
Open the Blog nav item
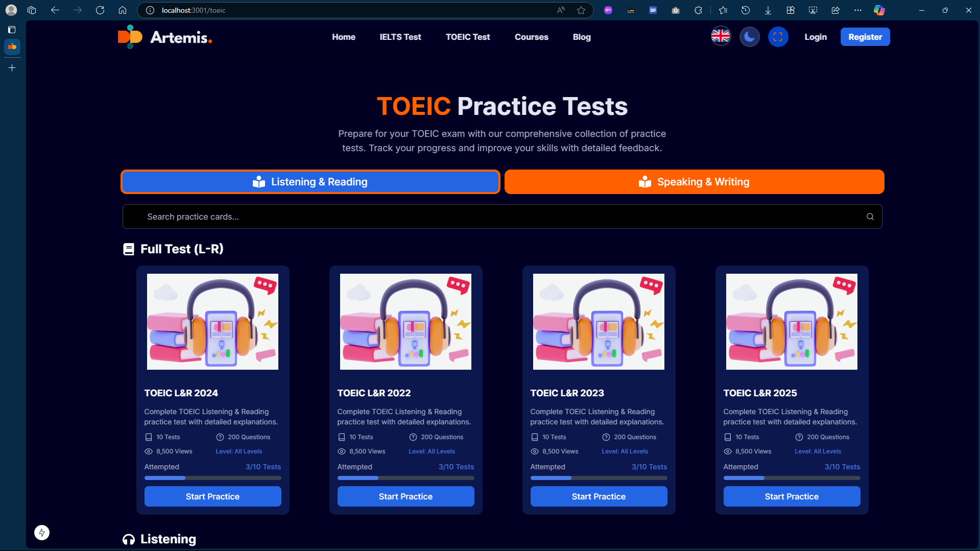(x=582, y=37)
